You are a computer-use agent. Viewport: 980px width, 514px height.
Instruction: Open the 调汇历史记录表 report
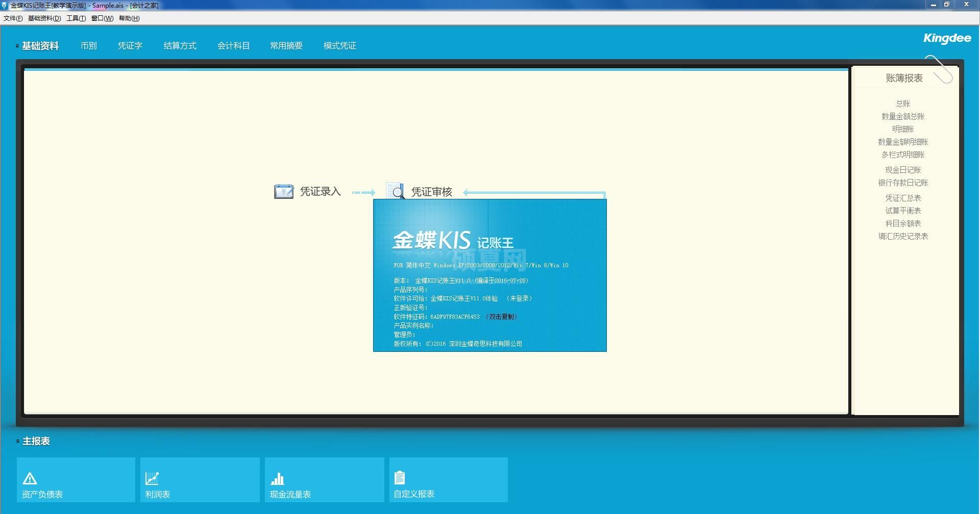[x=903, y=236]
